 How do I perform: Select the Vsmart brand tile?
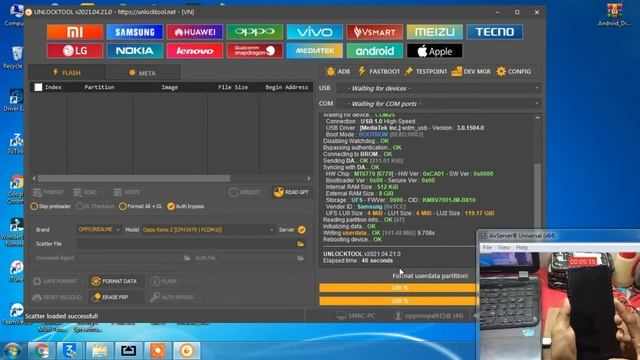pos(375,32)
